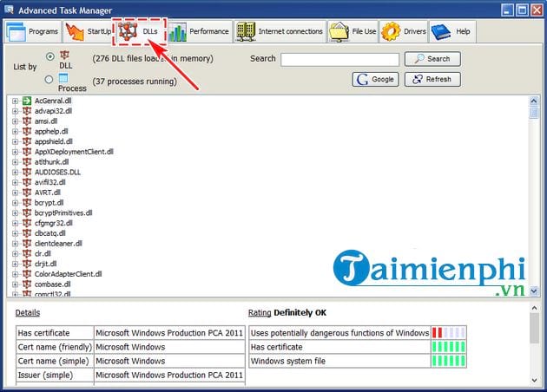Click the green Has certificate rating bar
Screen dimensions: 547x392
tap(449, 347)
